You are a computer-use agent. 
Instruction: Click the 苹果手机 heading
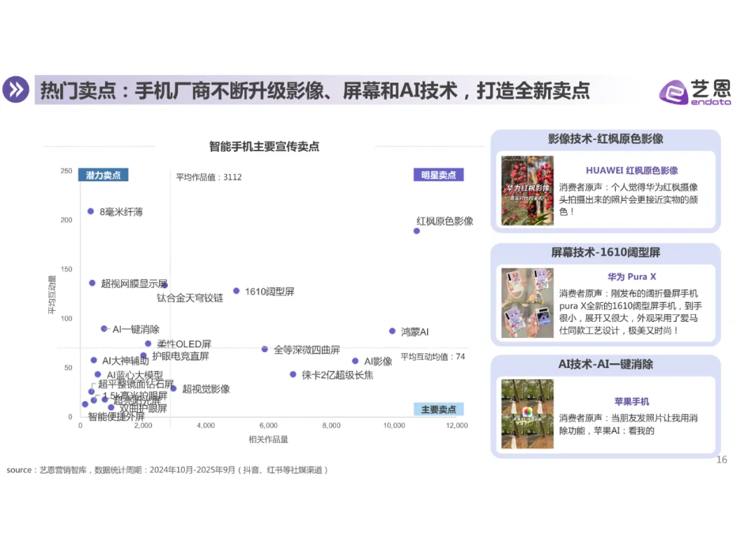coord(631,402)
